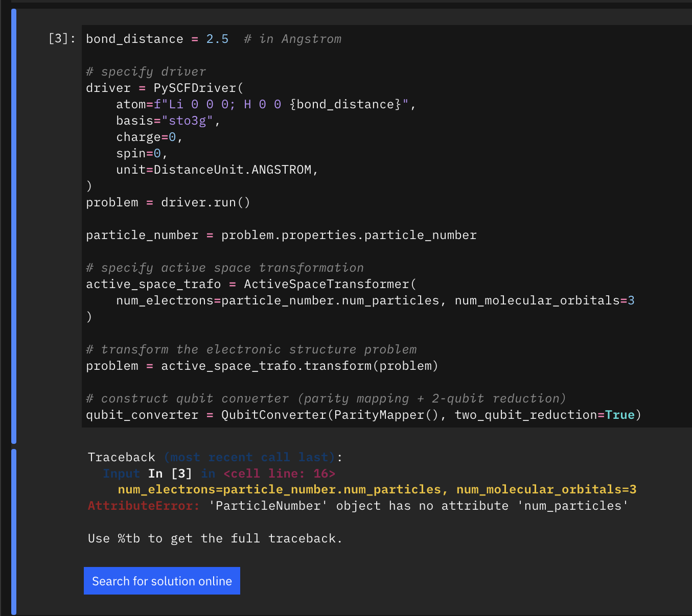Click the spin=0 line

pyautogui.click(x=142, y=153)
